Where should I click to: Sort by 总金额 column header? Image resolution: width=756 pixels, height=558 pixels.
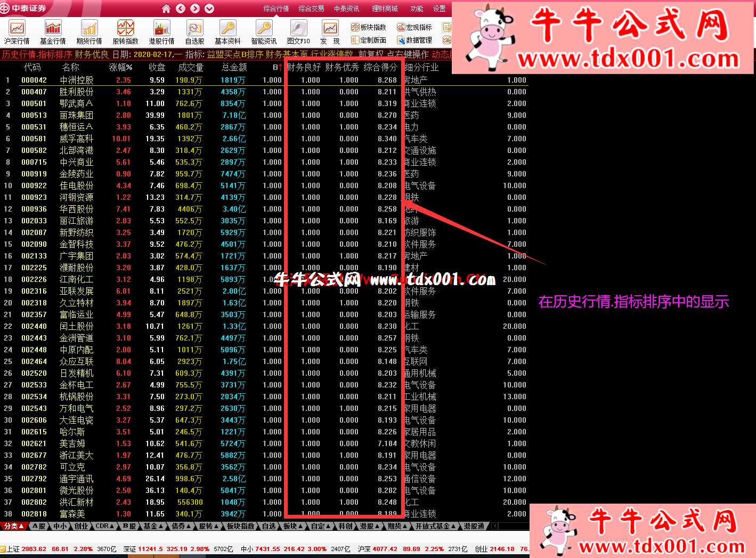(x=234, y=67)
